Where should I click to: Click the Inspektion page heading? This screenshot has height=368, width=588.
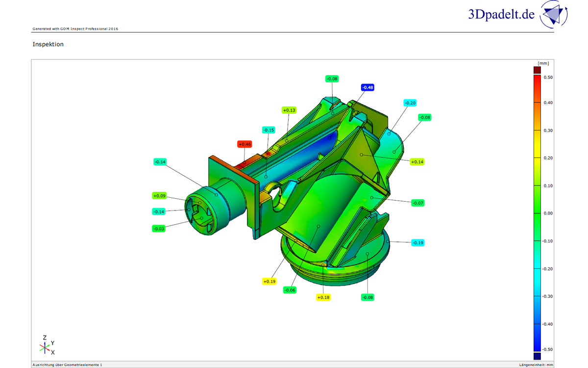tap(48, 44)
